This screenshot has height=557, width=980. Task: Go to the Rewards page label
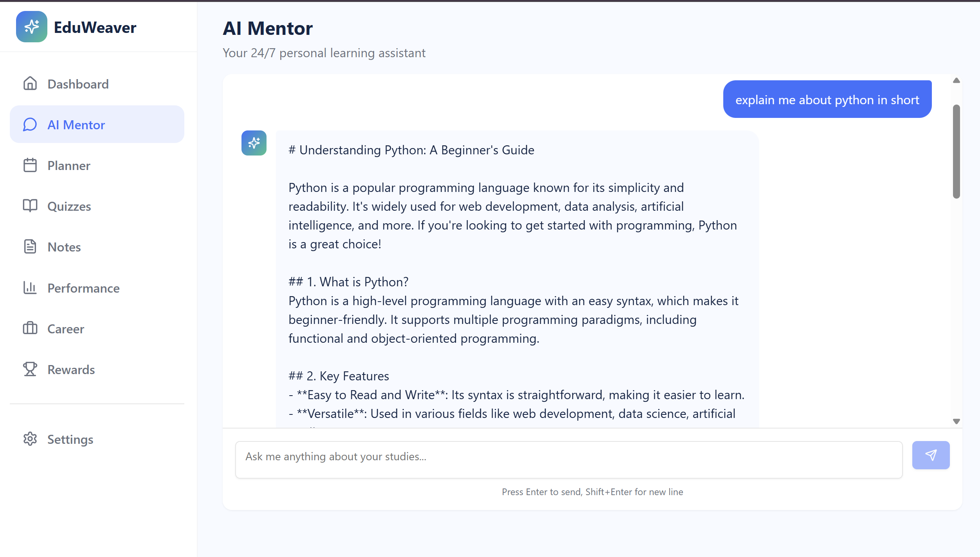point(71,370)
